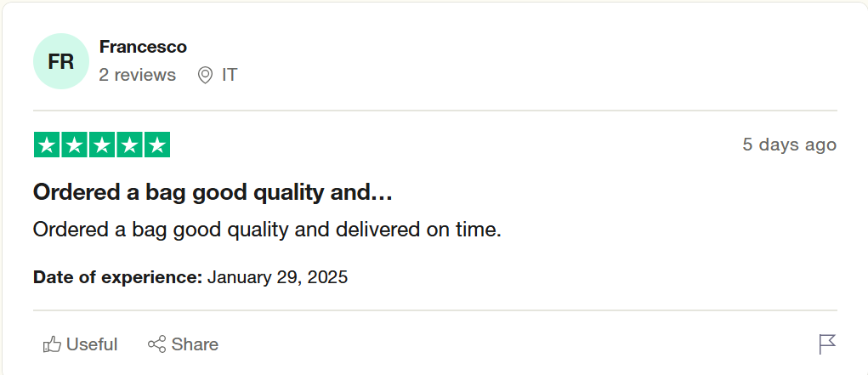Screen dimensions: 868x375
Task: Click the location pin icon next to IT
Action: point(205,75)
